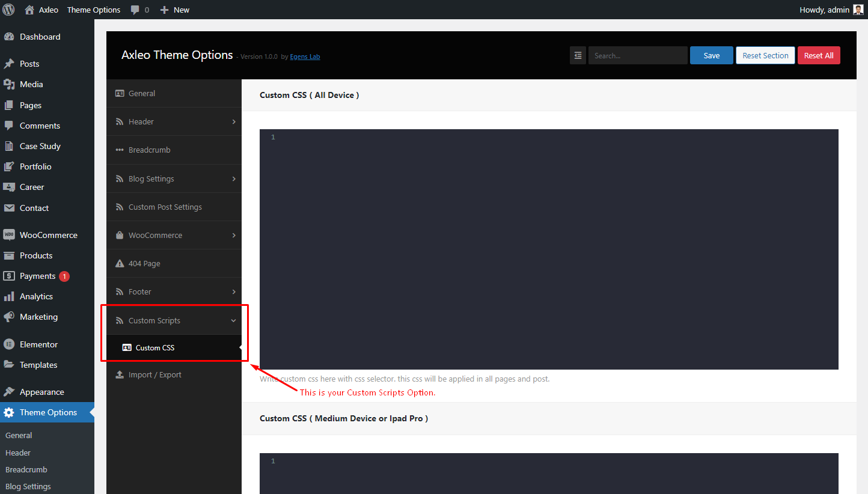Click inside the All Device CSS editor
The image size is (868, 494).
549,249
